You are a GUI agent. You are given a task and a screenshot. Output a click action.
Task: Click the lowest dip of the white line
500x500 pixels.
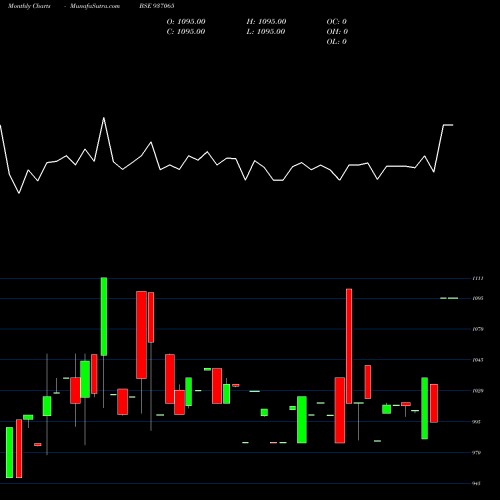(x=19, y=193)
